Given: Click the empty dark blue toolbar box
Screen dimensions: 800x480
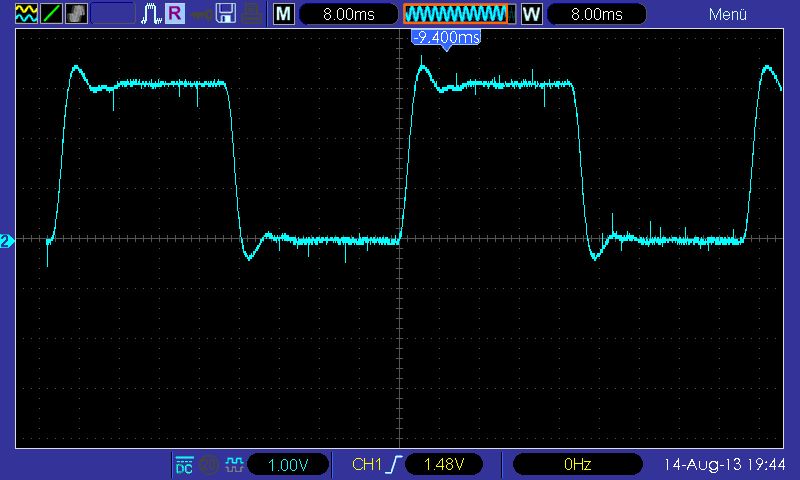Looking at the screenshot, I should [x=113, y=14].
